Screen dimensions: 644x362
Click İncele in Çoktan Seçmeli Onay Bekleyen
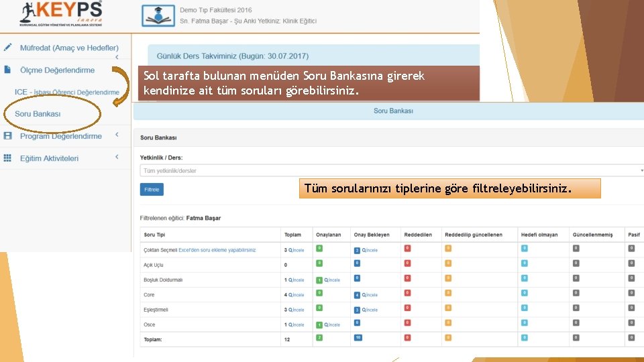click(370, 250)
